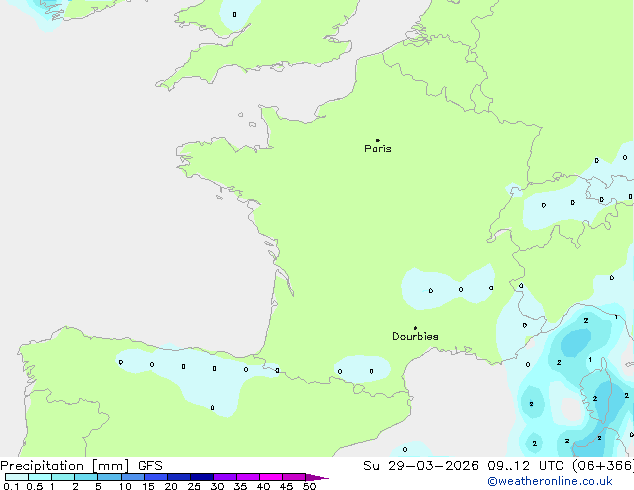
Task: Pick the legend swatch between 10 and 15
Action: click(x=133, y=477)
